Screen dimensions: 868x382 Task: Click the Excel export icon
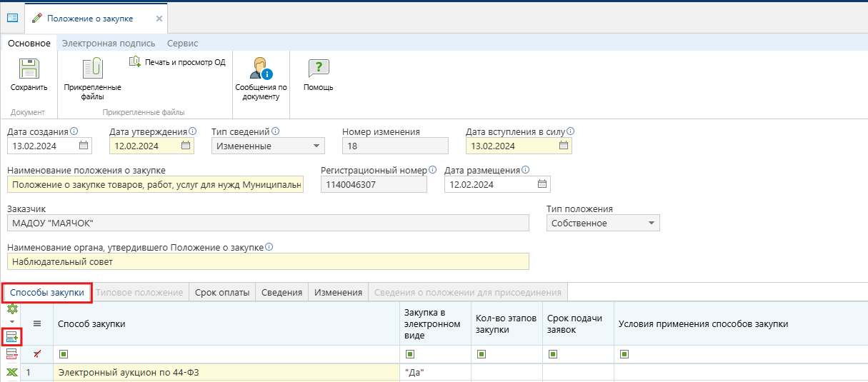(11, 372)
